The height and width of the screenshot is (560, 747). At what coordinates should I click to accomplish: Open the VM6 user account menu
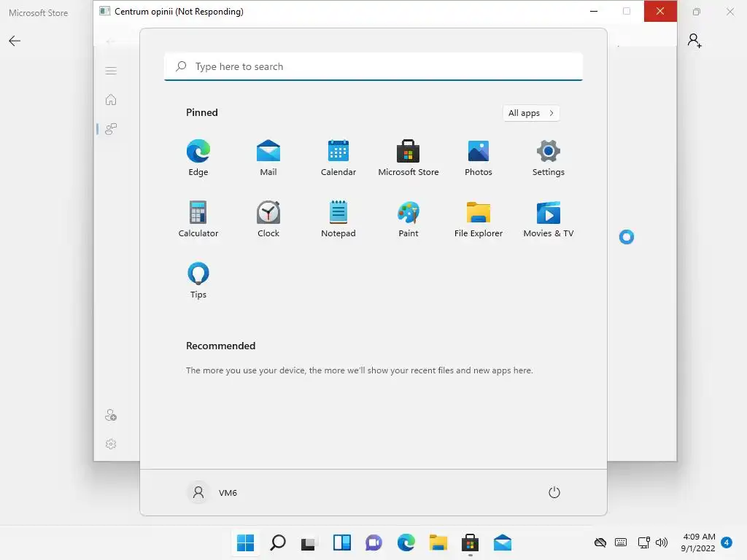click(x=212, y=492)
